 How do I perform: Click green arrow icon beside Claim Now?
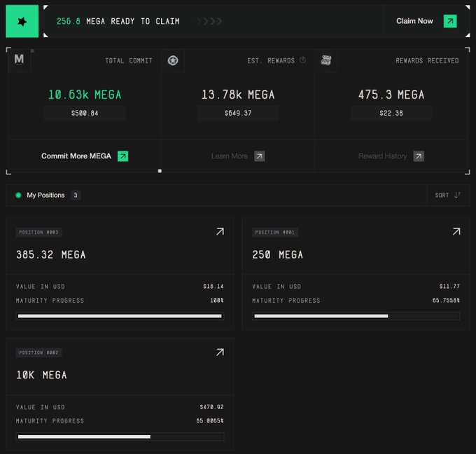pos(450,21)
